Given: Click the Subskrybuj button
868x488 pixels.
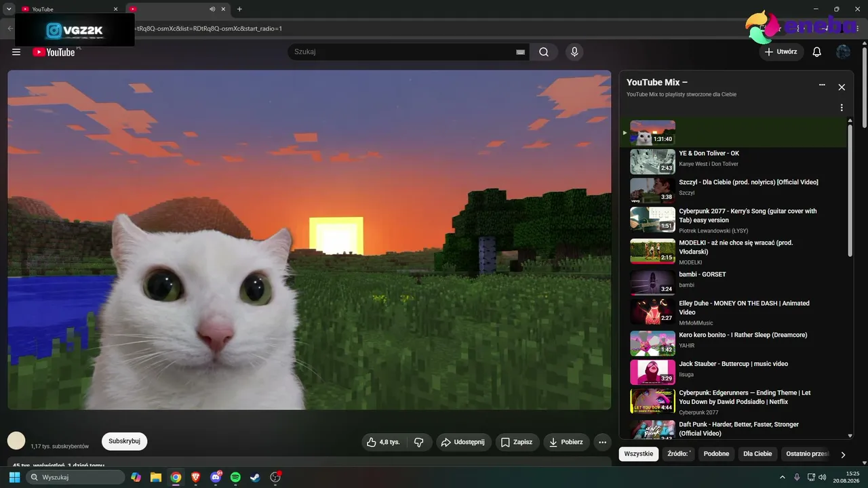Looking at the screenshot, I should [x=124, y=441].
